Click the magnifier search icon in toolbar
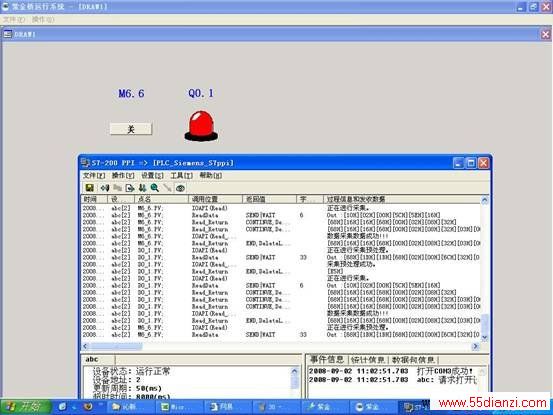The height and width of the screenshot is (415, 553). [154, 188]
